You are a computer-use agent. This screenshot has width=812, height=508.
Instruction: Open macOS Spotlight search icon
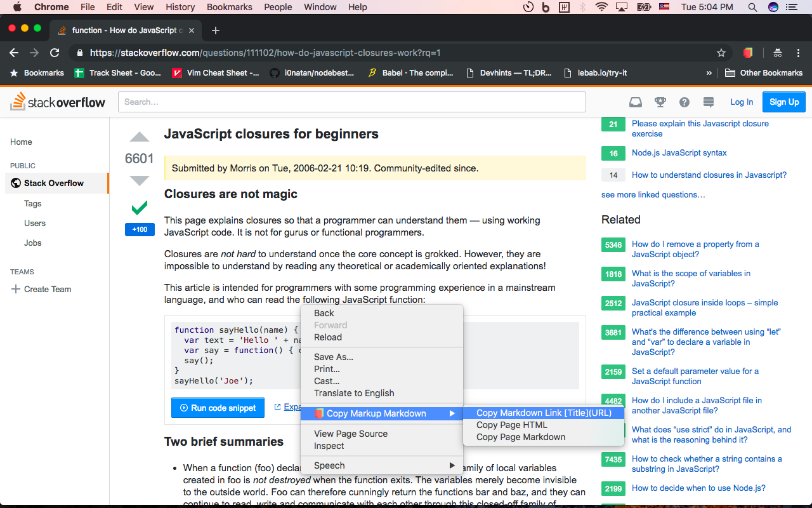click(x=752, y=7)
